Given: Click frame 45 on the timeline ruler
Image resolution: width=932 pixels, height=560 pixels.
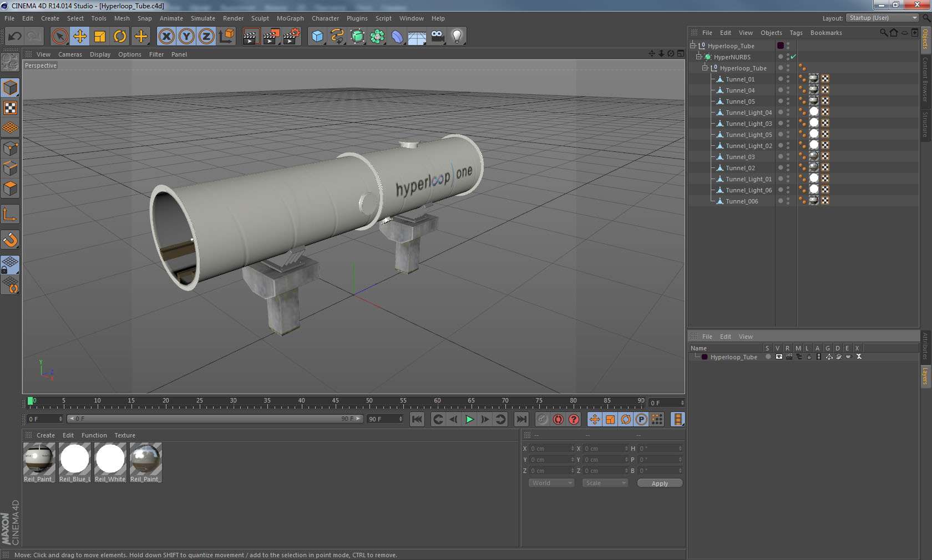Looking at the screenshot, I should click(x=335, y=402).
